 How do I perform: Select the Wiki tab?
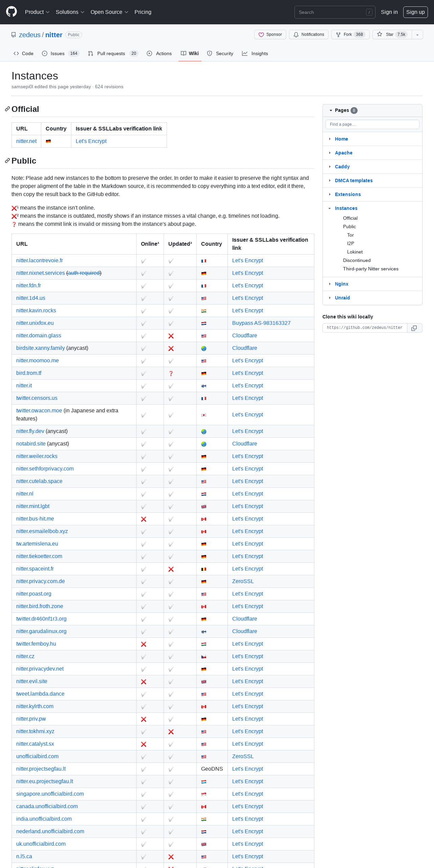point(190,53)
